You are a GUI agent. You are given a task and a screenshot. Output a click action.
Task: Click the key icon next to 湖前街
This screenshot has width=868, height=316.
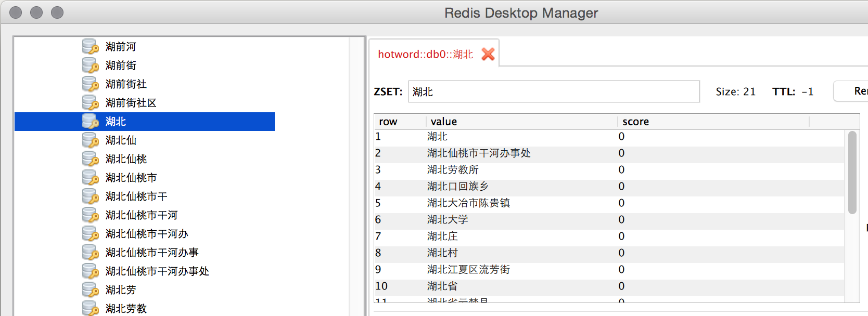point(90,65)
